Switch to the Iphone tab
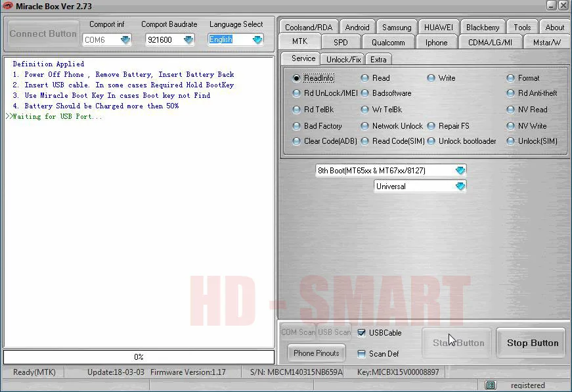The image size is (572, 392). click(436, 42)
